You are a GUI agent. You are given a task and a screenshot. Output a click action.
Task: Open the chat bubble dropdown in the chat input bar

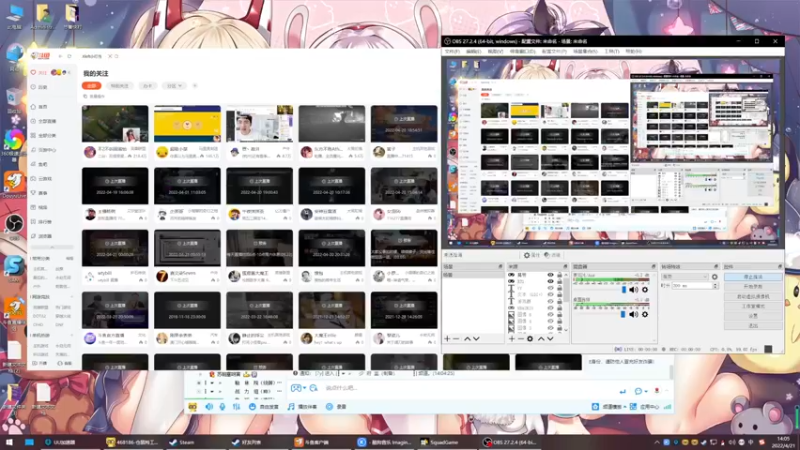click(x=640, y=391)
